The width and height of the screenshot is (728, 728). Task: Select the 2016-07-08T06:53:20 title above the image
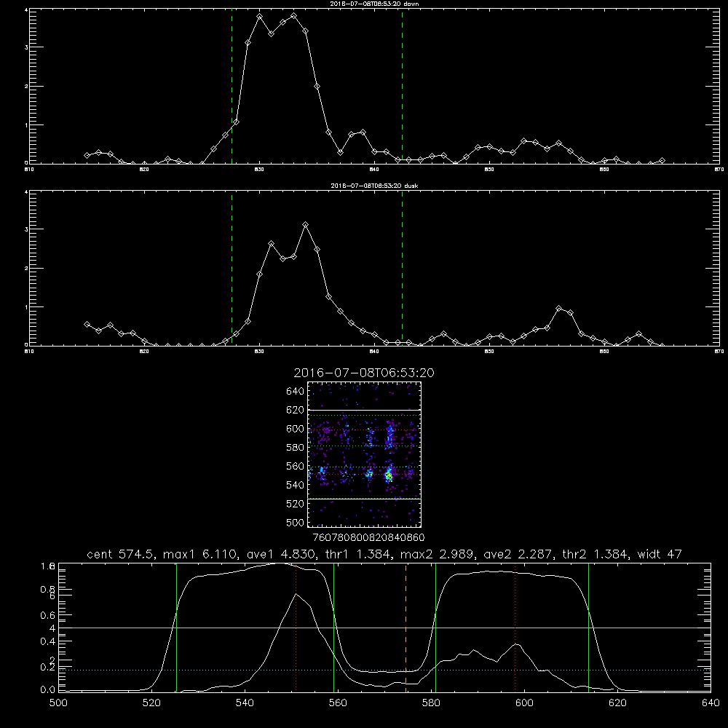(x=364, y=373)
